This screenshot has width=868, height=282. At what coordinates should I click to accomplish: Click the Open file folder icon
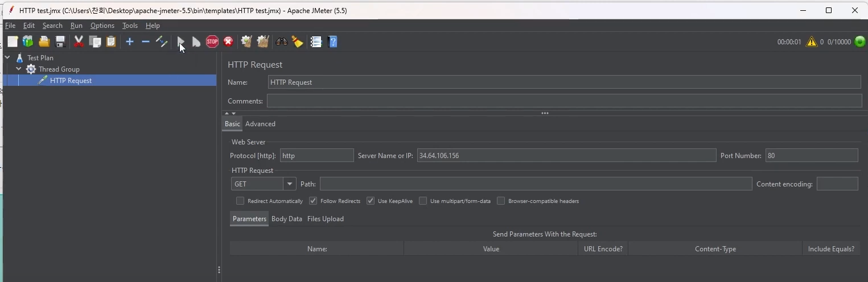click(44, 42)
